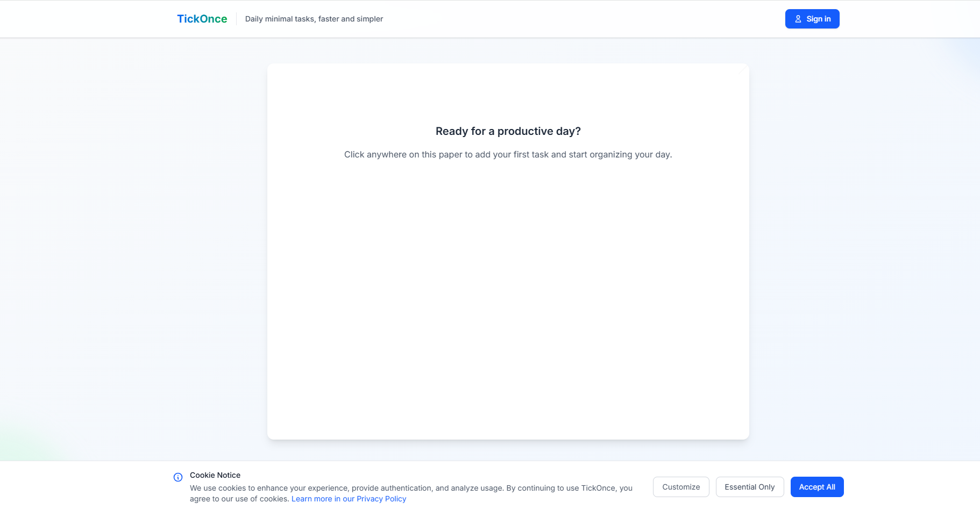Click the divider next to the TickOnce logo
980x510 pixels.
237,18
